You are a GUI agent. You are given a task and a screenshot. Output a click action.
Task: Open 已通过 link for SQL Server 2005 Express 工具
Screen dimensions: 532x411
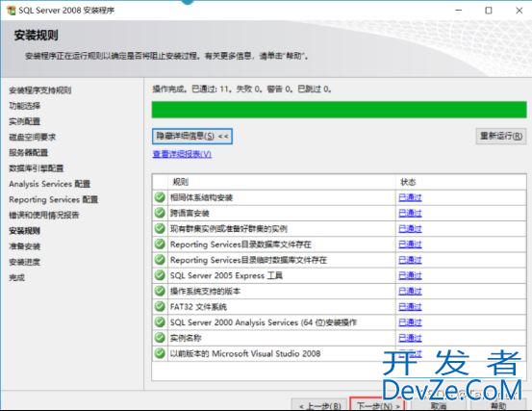tap(410, 275)
